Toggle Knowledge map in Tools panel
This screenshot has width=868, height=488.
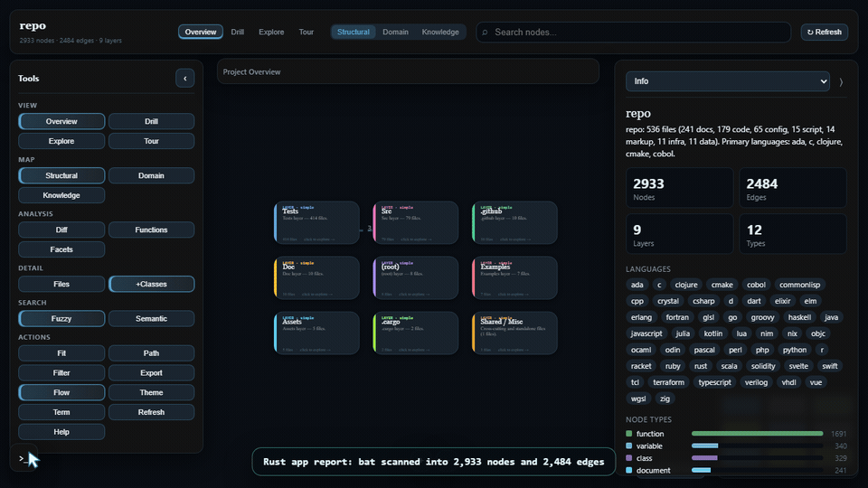[x=61, y=195]
